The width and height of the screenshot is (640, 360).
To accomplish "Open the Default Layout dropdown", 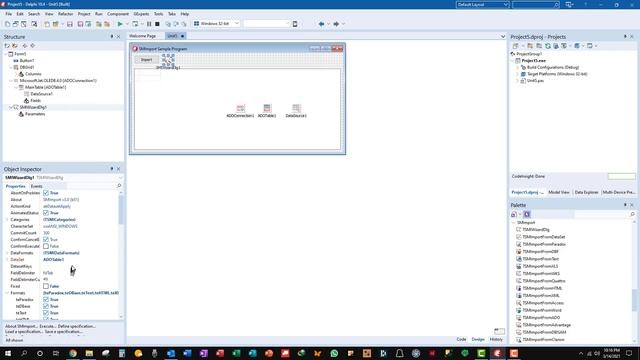I will [482, 4].
